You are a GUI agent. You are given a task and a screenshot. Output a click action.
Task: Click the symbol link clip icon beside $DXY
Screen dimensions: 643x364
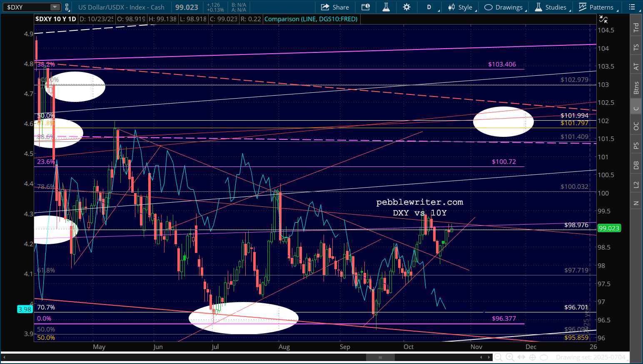coord(67,7)
